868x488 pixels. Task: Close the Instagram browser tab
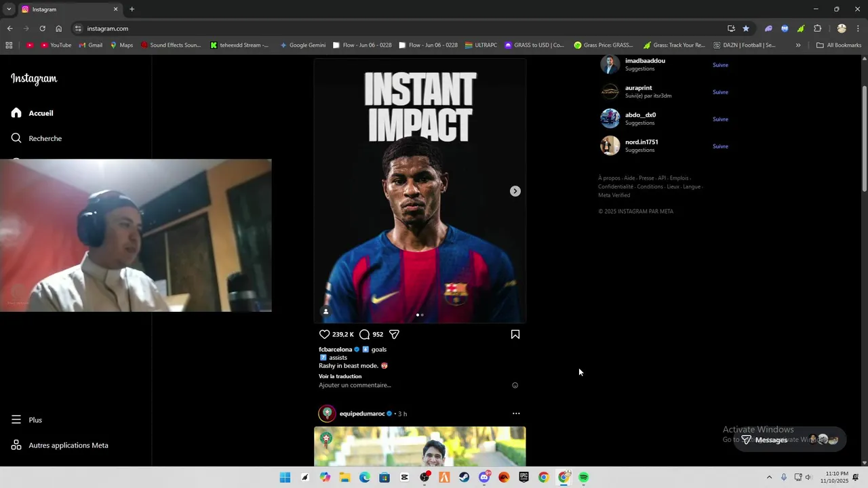pos(115,9)
